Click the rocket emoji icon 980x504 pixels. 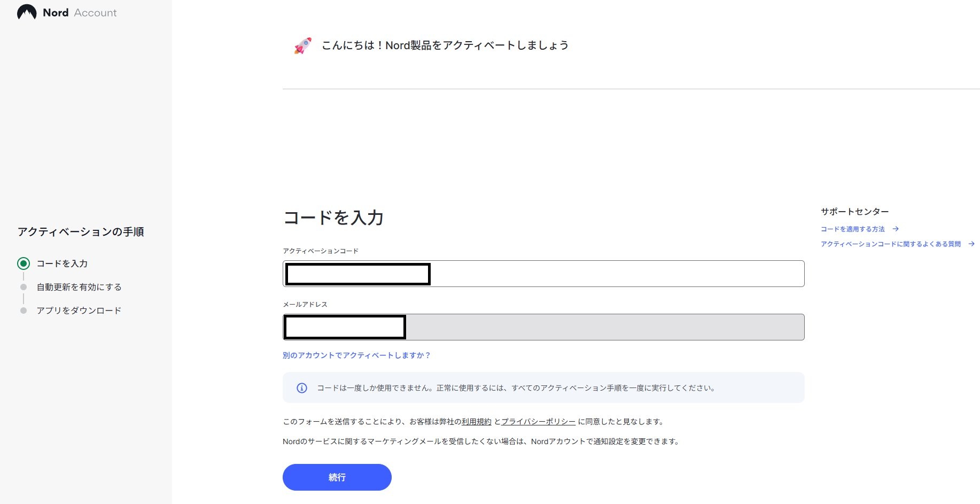coord(302,46)
